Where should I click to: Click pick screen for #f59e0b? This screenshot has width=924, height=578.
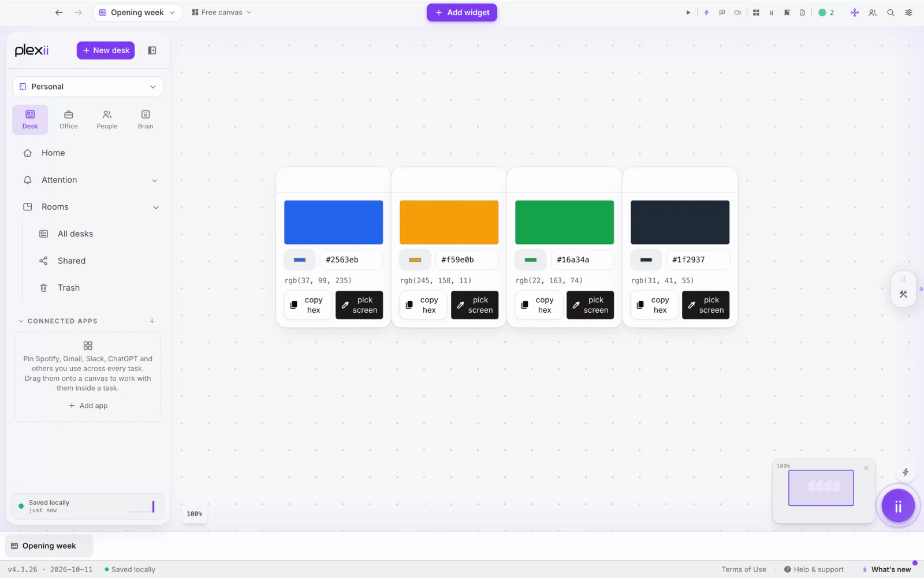pos(475,305)
